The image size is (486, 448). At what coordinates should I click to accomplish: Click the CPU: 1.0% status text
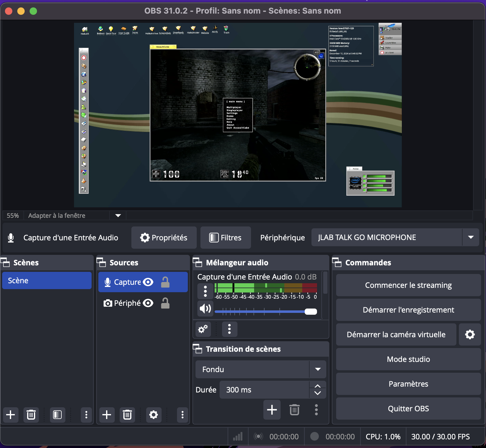[x=383, y=437]
